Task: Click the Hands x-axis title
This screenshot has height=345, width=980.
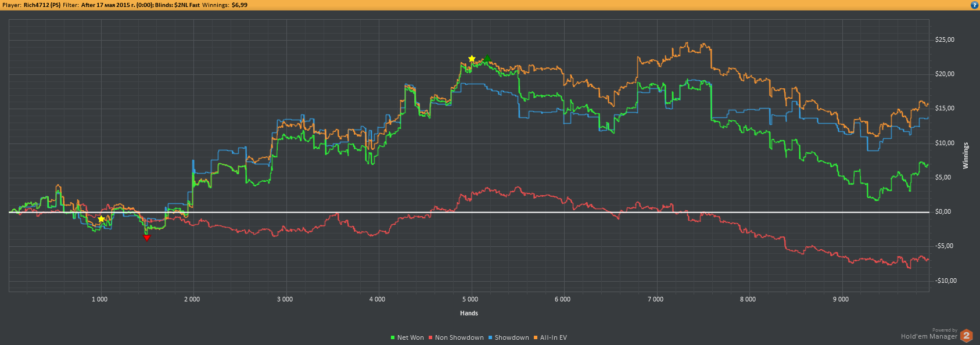Action: (x=469, y=313)
